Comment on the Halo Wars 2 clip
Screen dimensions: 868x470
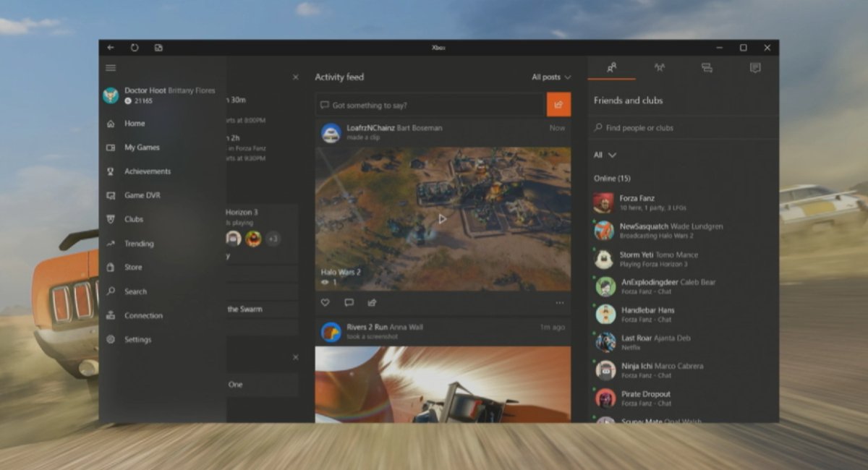[349, 302]
